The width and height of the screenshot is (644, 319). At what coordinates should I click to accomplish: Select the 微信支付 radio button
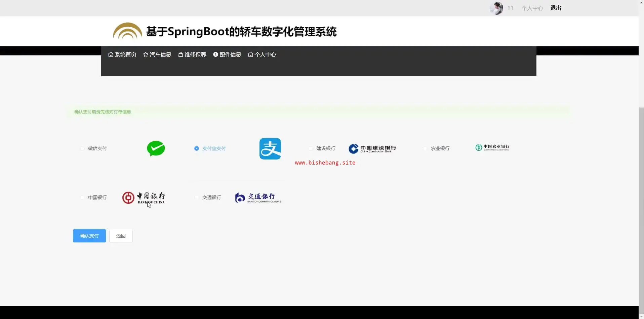(82, 148)
